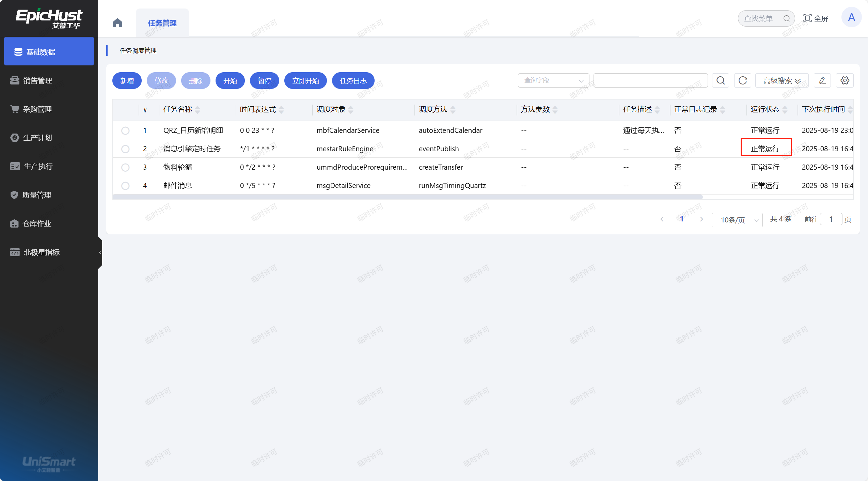Select radio button for QRZ_日历新增明细 row
Screen dimensions: 868x481
(x=125, y=130)
